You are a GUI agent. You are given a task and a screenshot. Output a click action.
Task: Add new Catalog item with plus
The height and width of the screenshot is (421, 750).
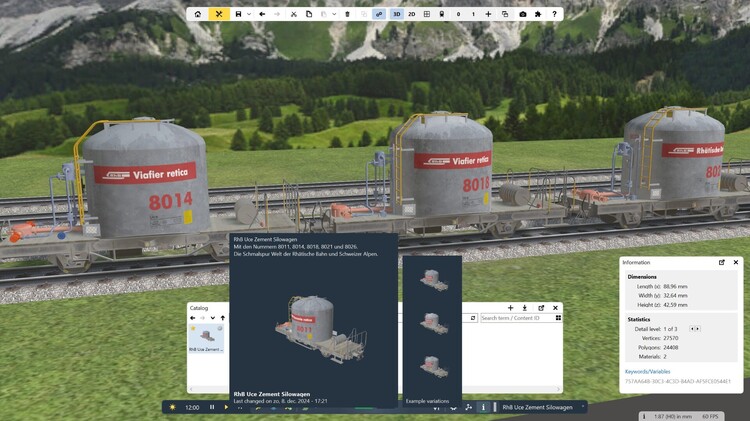coord(510,308)
